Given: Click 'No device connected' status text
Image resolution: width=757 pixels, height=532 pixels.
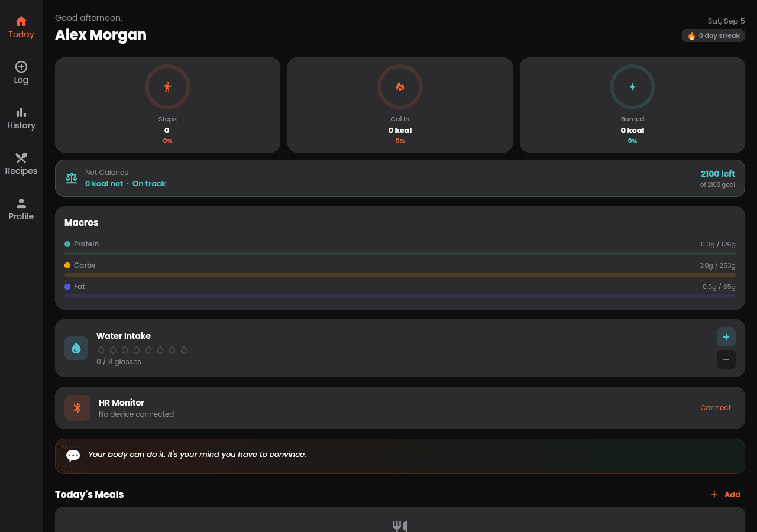Looking at the screenshot, I should point(137,414).
